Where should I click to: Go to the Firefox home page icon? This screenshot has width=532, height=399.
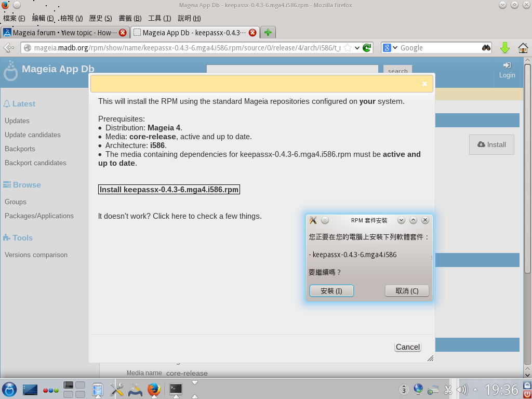point(523,48)
